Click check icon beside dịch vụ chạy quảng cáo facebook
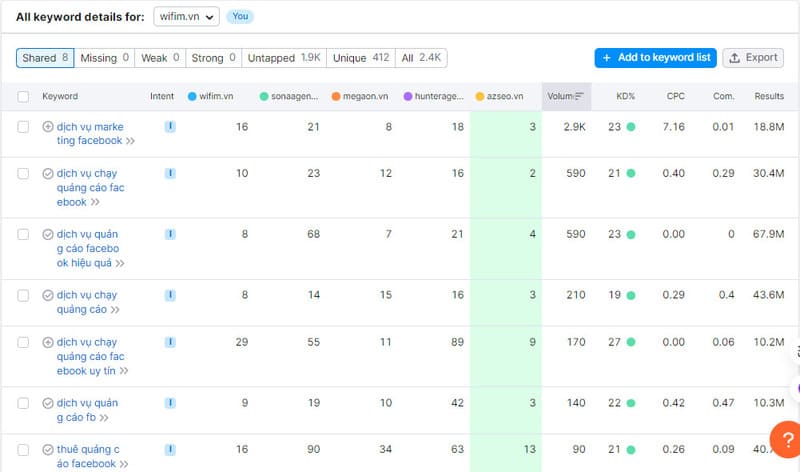Screen dimensions: 800x472 point(48,174)
